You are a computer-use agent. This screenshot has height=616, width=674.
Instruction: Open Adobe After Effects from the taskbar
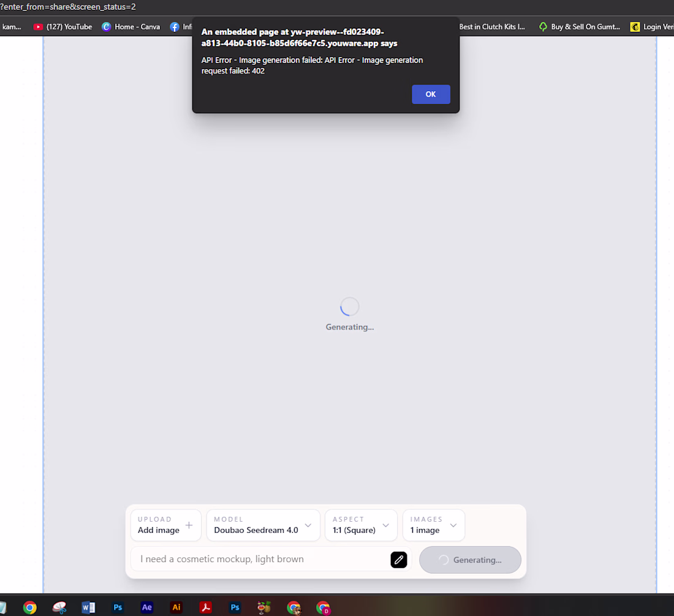(x=147, y=607)
